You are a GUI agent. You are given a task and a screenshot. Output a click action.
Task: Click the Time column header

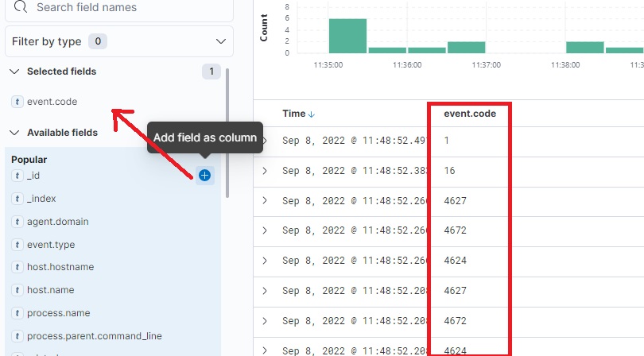pos(293,114)
